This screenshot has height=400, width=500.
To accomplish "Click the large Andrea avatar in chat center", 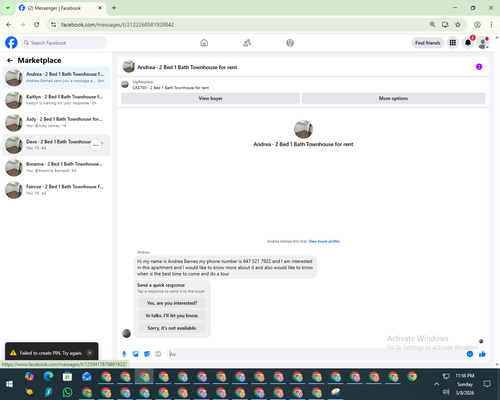I will [x=303, y=129].
